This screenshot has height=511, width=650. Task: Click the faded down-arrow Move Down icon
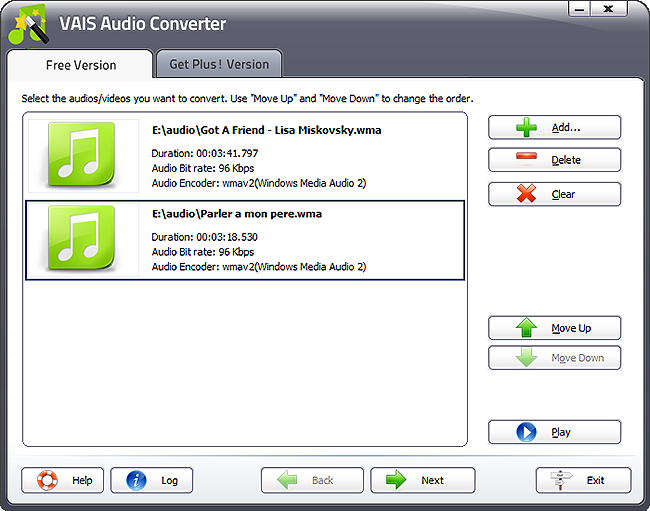pyautogui.click(x=526, y=357)
